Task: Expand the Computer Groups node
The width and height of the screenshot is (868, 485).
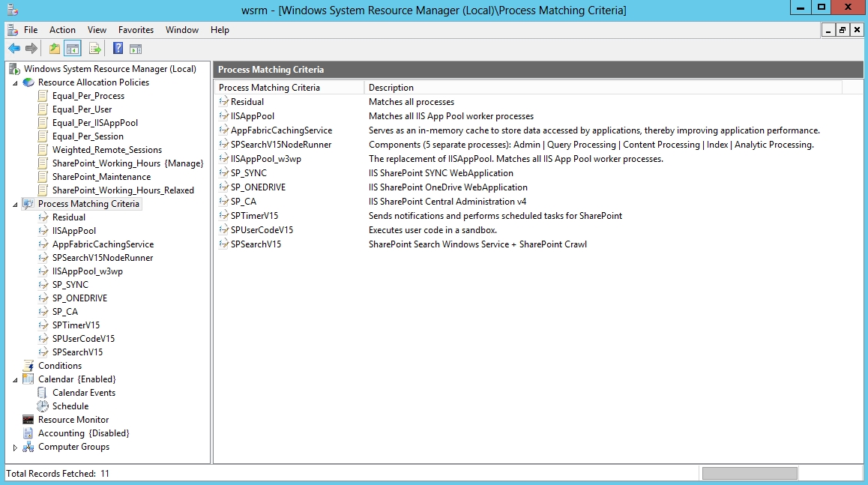Action: point(16,448)
